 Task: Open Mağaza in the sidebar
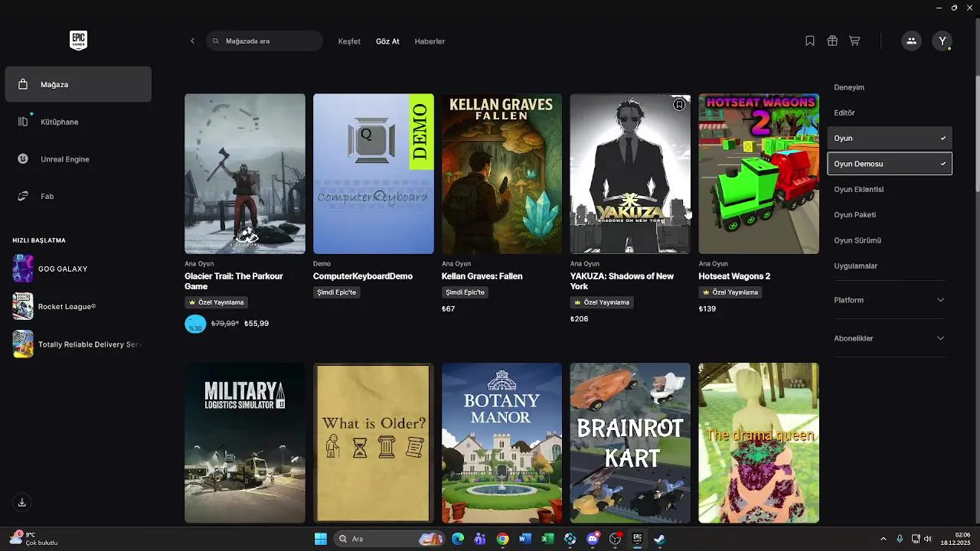click(x=78, y=84)
